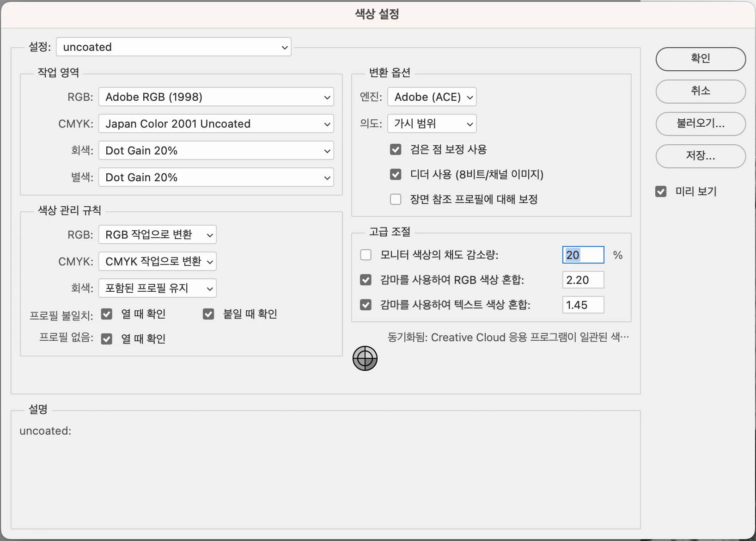Enable 장면 참조 프로필에 대해 보정
756x541 pixels.
[396, 199]
